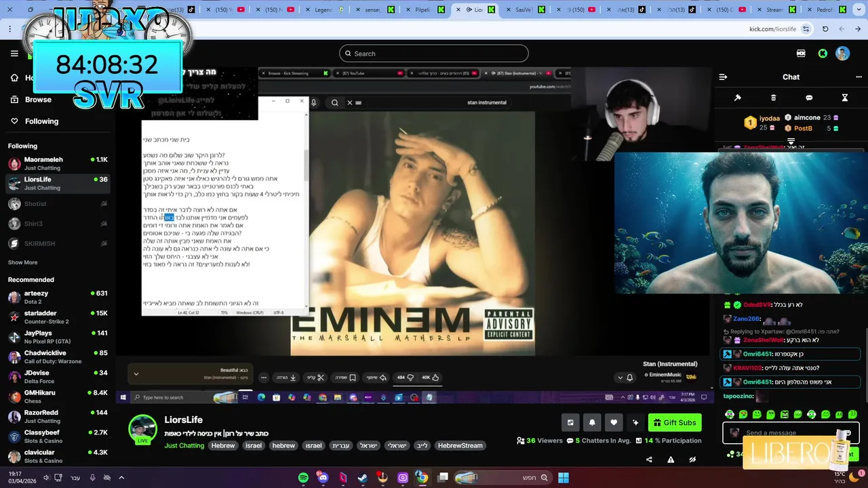Click the Kick search field
This screenshot has height=488, width=868.
tap(434, 54)
